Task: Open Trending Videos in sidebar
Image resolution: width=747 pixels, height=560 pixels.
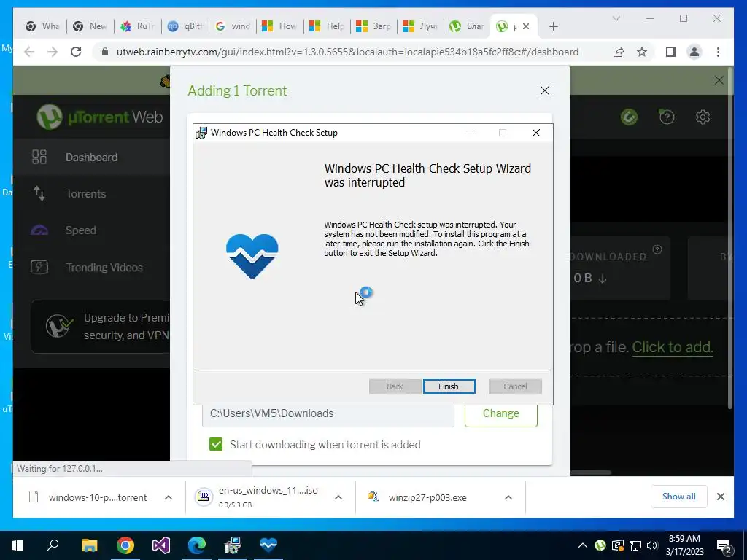Action: [x=91, y=267]
